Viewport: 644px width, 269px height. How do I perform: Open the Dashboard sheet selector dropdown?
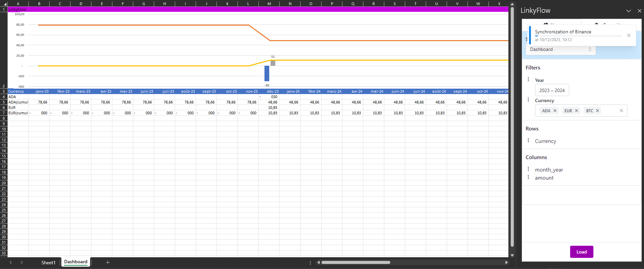click(x=561, y=49)
